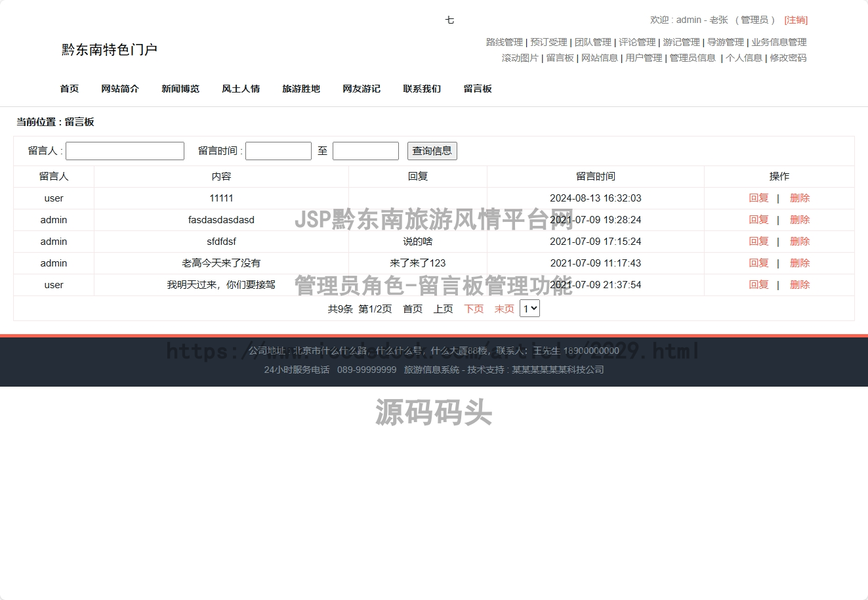Focus the end date field after 至
The width and height of the screenshot is (868, 600).
click(x=365, y=151)
